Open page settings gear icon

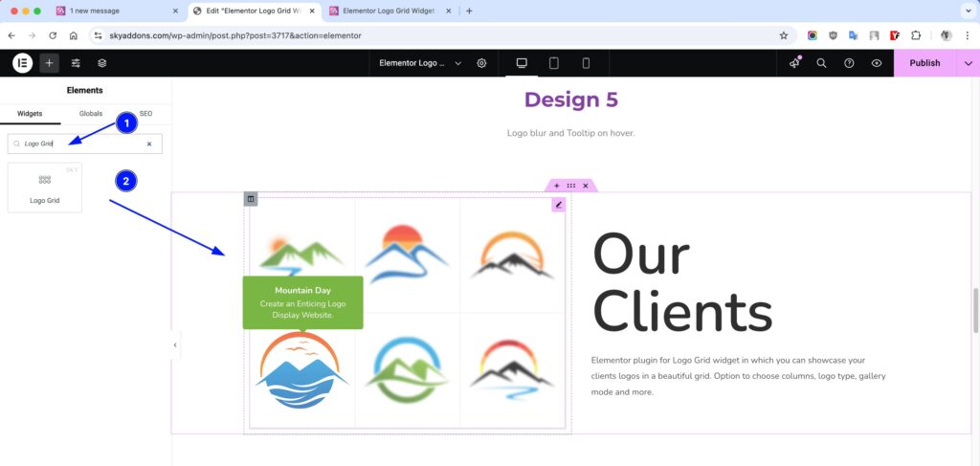(482, 63)
